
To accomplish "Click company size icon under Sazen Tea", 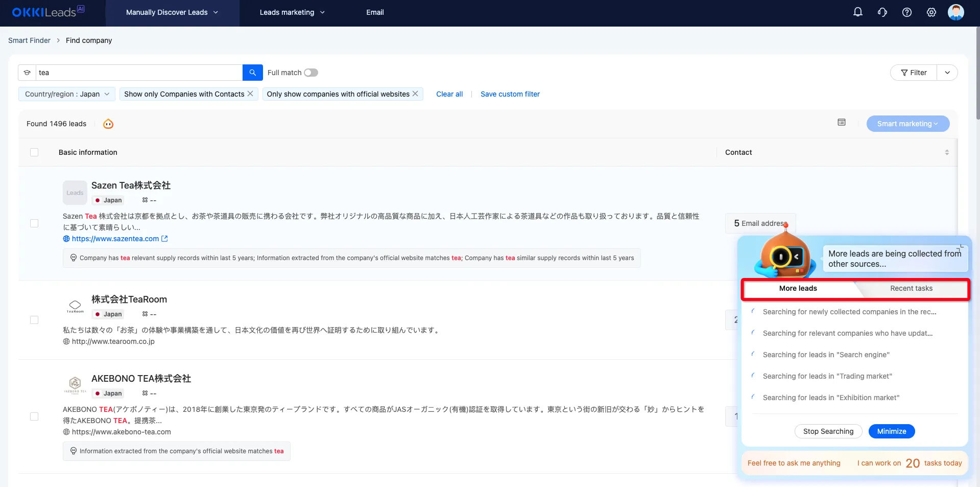I will pyautogui.click(x=145, y=200).
